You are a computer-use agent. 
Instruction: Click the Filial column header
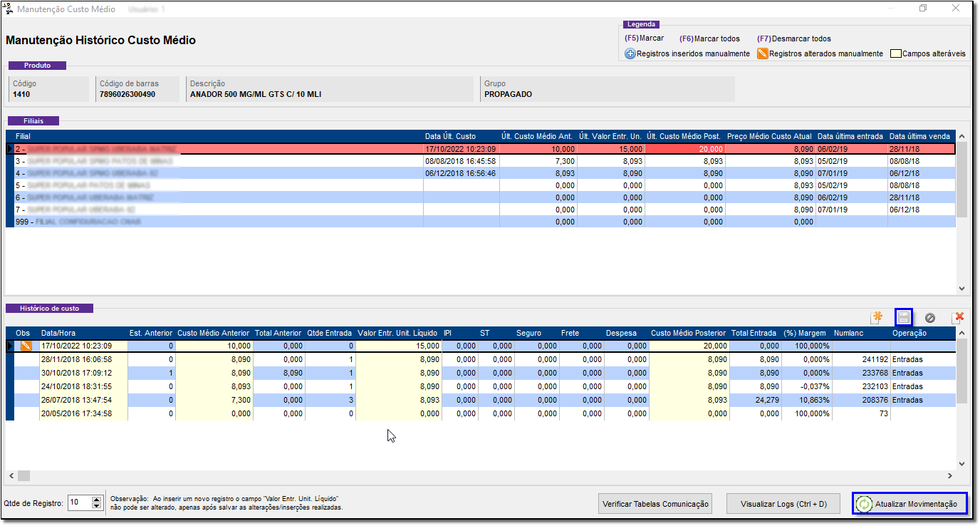(x=24, y=136)
